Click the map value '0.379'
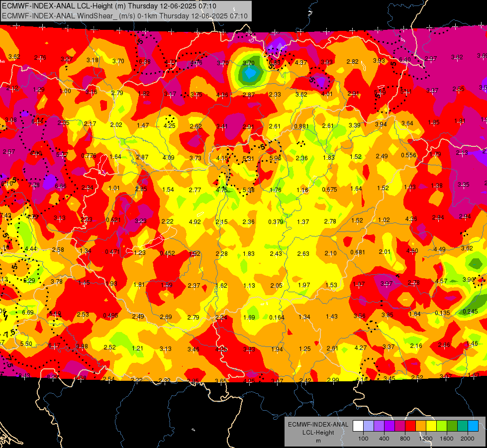 (276, 222)
